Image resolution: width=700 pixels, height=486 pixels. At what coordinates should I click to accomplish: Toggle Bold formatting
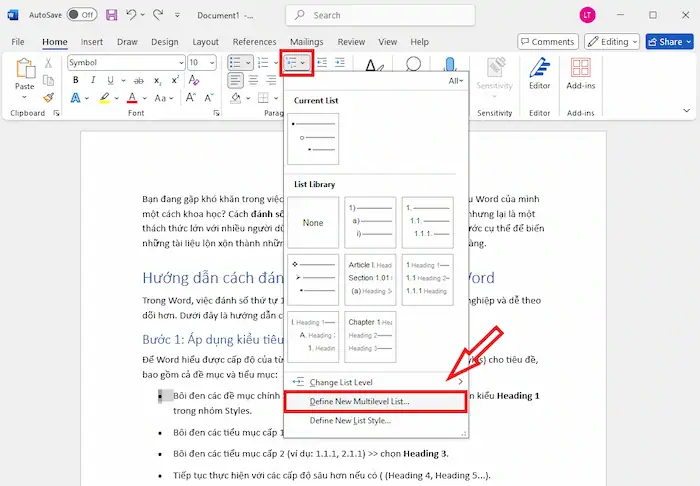pyautogui.click(x=75, y=80)
